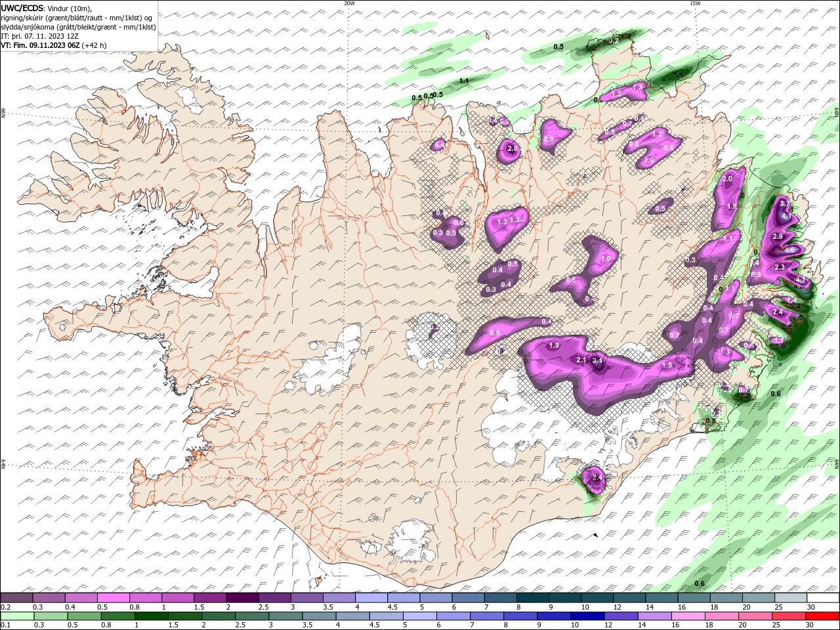This screenshot has height=630, width=840.
Task: Click the pale grey snow swatch labeled 25
Action: pyautogui.click(x=790, y=598)
